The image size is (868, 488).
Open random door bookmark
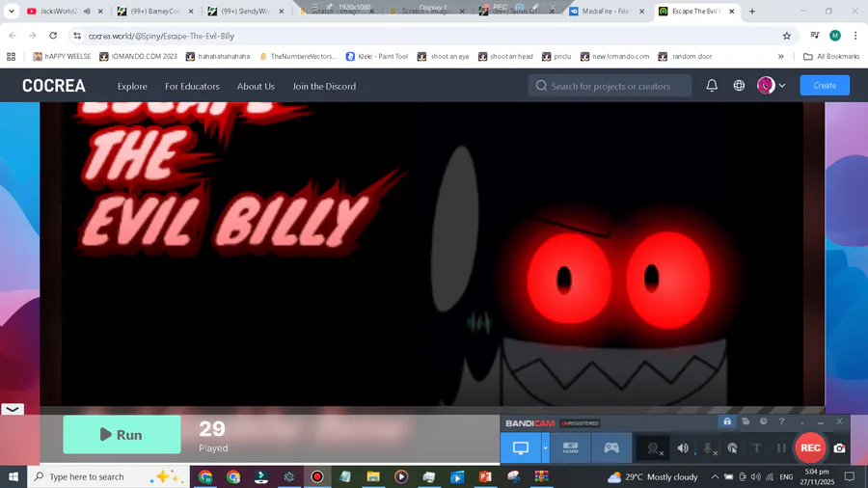pyautogui.click(x=686, y=57)
